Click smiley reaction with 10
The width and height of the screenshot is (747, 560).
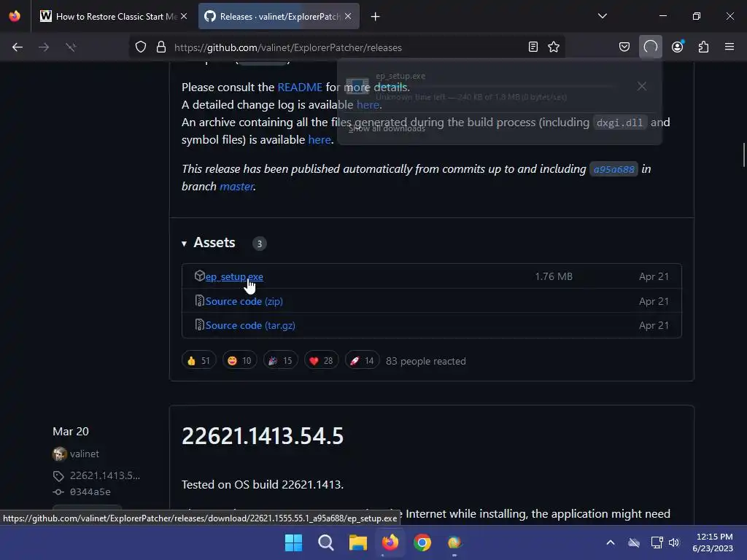239,360
